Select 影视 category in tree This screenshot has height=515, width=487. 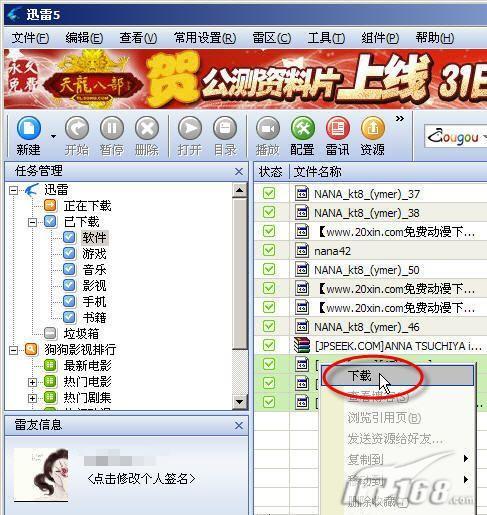(x=94, y=285)
